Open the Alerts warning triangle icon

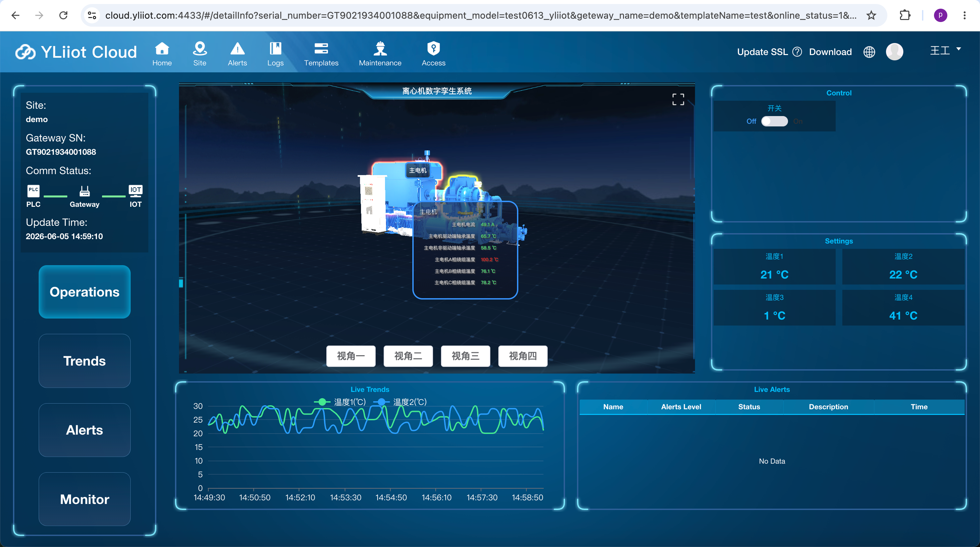237,49
